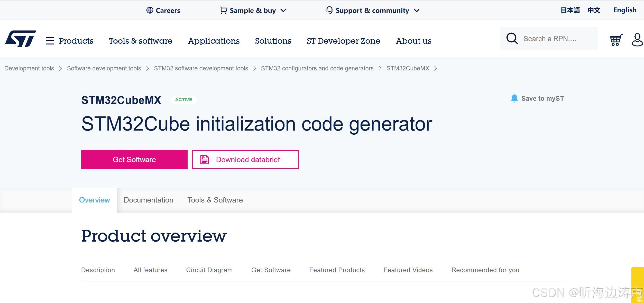Image resolution: width=644 pixels, height=303 pixels.
Task: Click the yellow feedback tab on right edge
Action: click(638, 285)
